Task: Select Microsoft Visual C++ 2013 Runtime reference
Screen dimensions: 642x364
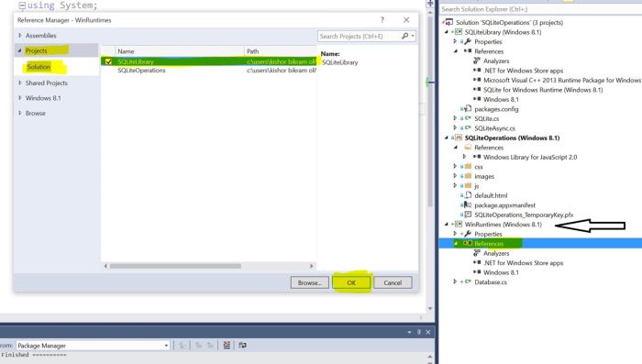Action: click(562, 81)
